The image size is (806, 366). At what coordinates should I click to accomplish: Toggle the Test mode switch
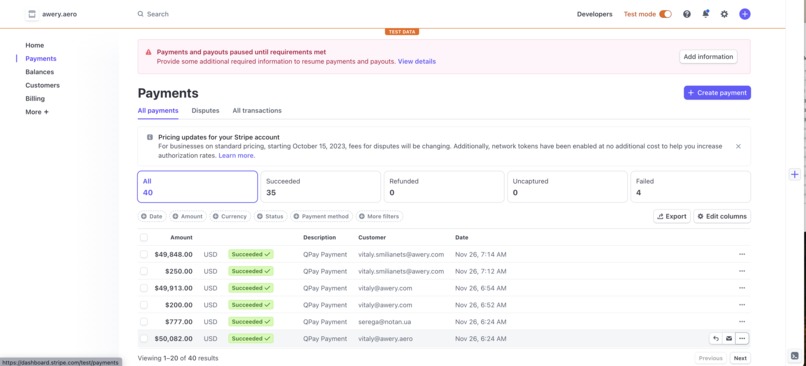pos(665,14)
